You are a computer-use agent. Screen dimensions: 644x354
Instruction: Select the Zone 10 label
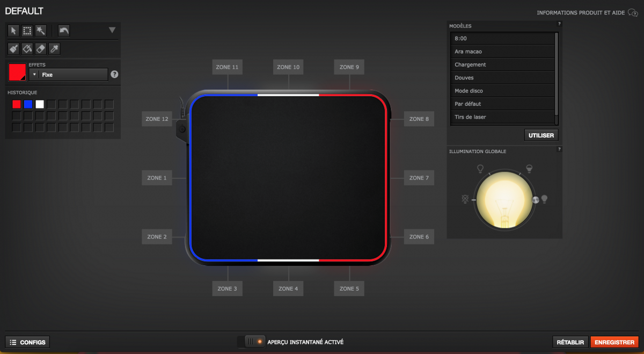coord(289,67)
